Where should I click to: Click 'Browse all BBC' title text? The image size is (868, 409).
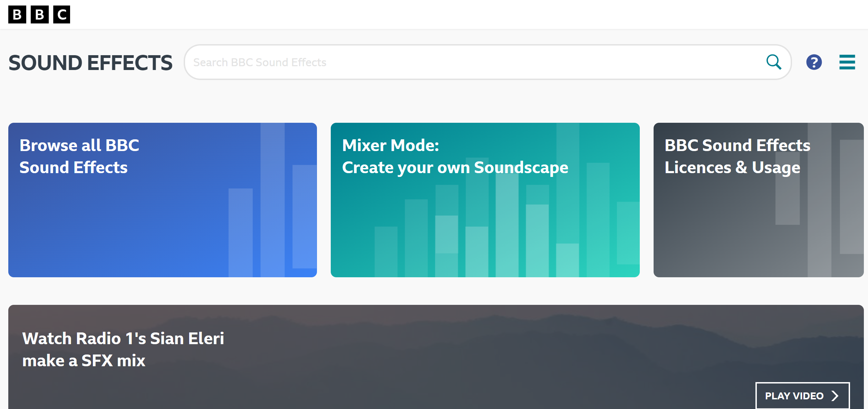(79, 145)
